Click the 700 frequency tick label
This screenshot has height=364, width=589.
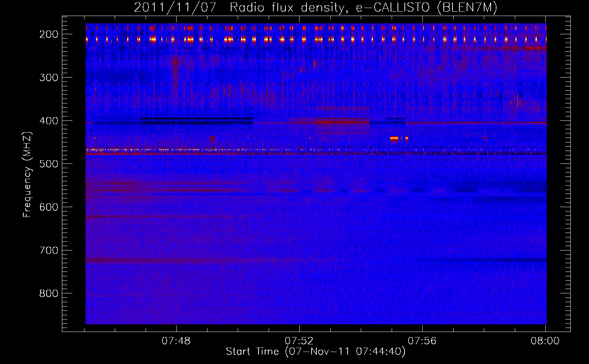[x=49, y=250]
